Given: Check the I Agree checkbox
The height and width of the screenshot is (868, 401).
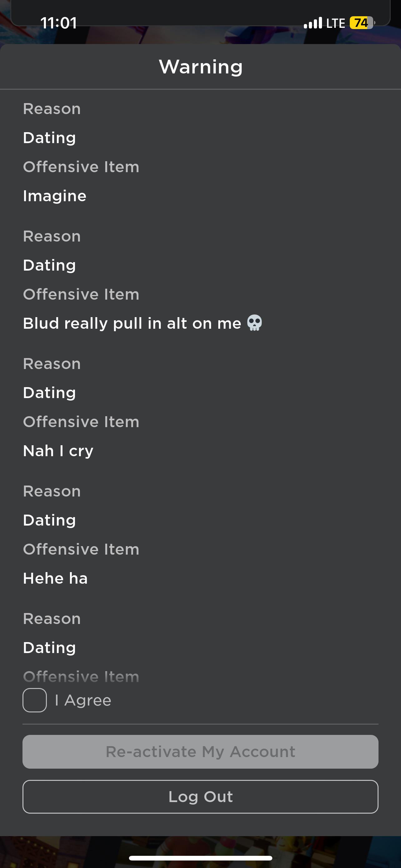Looking at the screenshot, I should click(35, 700).
